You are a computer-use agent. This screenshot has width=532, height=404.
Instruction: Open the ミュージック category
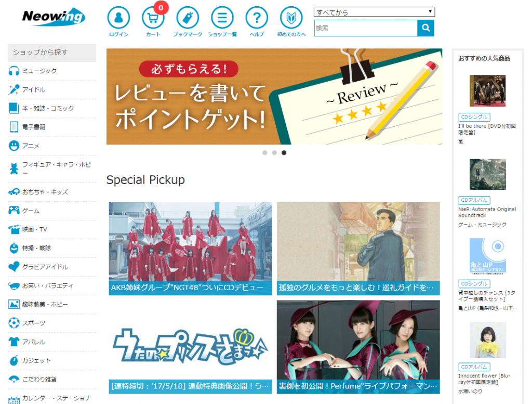click(x=39, y=71)
